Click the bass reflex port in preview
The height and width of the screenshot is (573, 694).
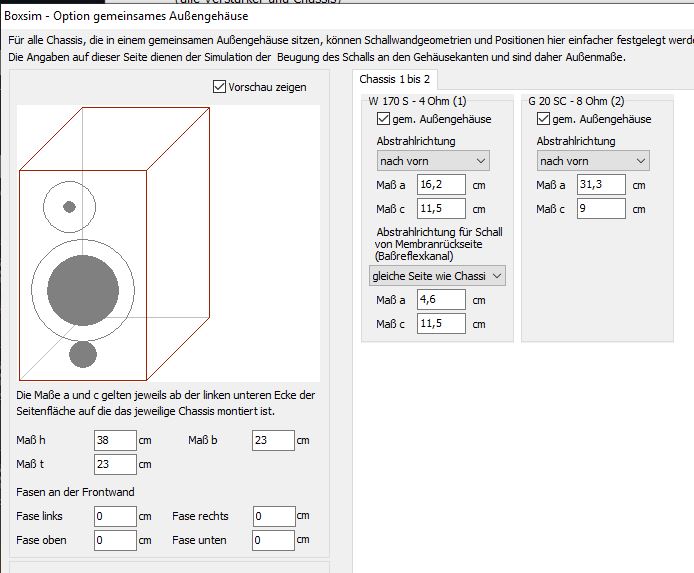(x=83, y=354)
